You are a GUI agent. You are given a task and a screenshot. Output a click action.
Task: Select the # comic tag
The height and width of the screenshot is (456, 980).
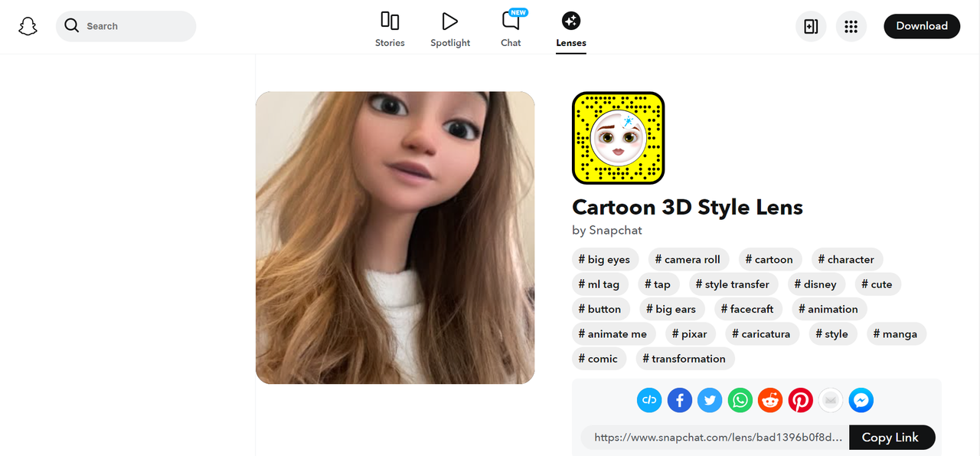tap(598, 359)
